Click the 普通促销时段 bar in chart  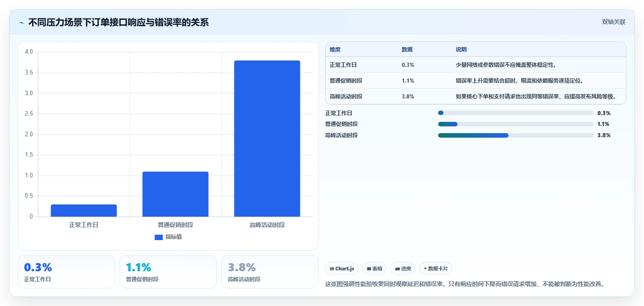pyautogui.click(x=175, y=194)
